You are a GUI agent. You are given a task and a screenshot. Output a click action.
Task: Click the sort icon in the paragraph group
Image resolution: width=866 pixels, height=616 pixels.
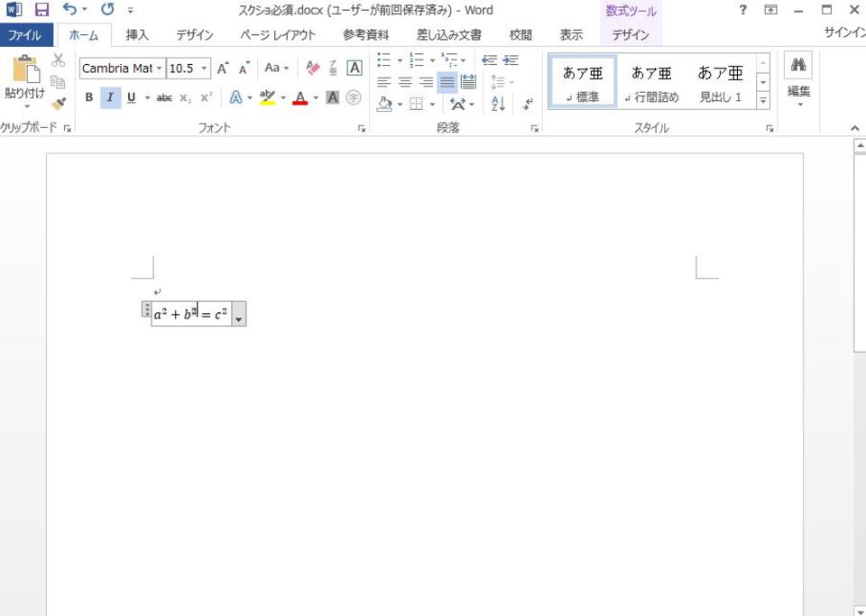[x=497, y=104]
